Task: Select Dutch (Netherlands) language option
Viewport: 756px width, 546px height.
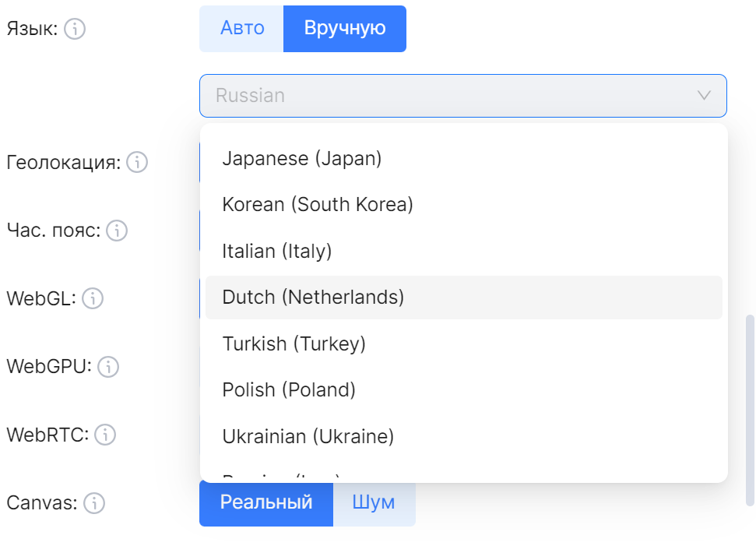Action: click(313, 297)
